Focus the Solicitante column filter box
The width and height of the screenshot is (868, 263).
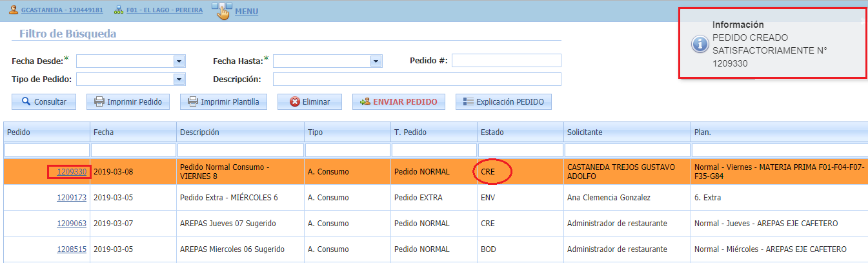pyautogui.click(x=627, y=150)
